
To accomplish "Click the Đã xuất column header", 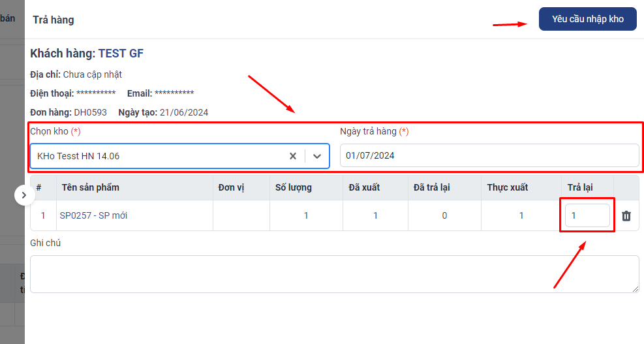I will click(364, 187).
